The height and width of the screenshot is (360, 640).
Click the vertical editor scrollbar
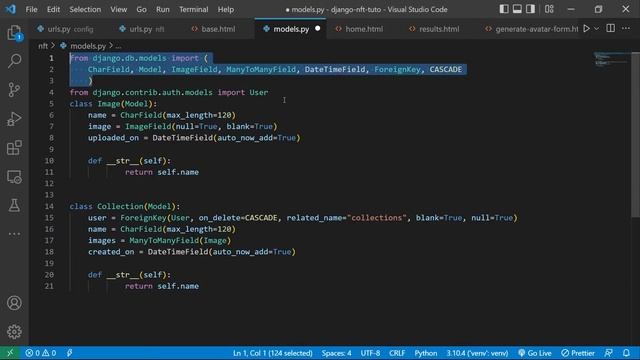pos(636,135)
